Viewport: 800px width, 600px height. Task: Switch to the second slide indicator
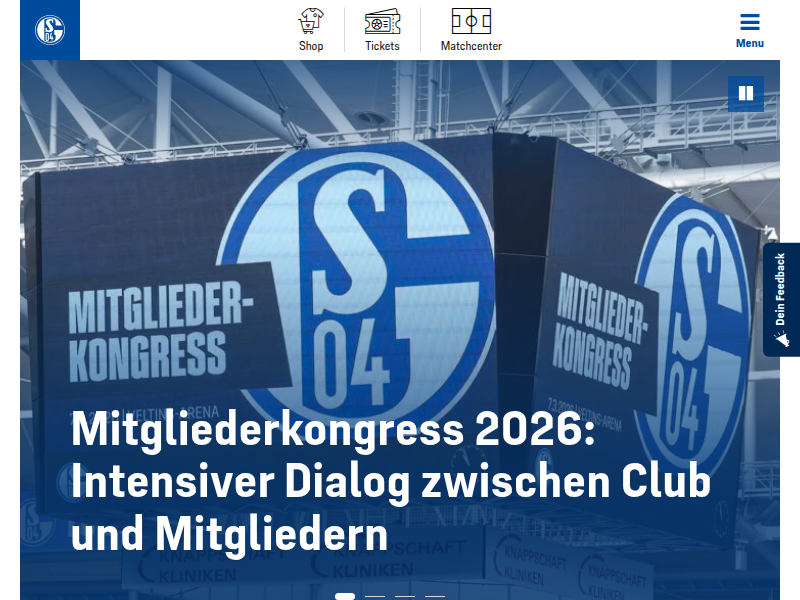tap(375, 596)
